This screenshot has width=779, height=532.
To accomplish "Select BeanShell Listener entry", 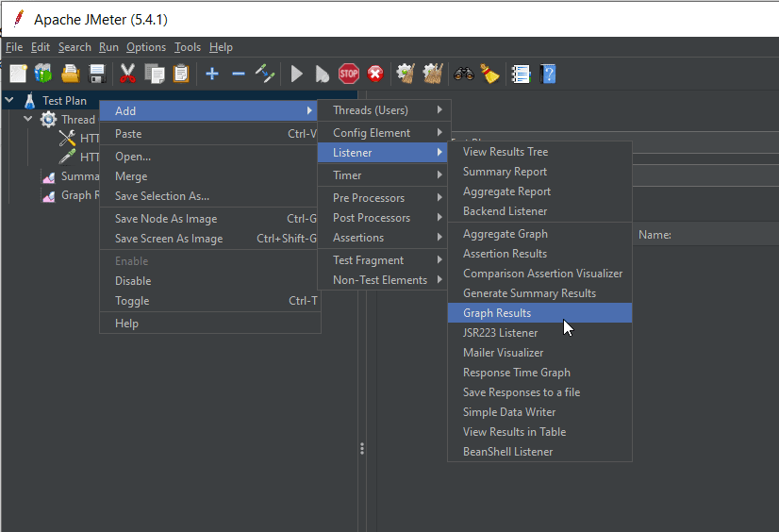I will click(540, 452).
